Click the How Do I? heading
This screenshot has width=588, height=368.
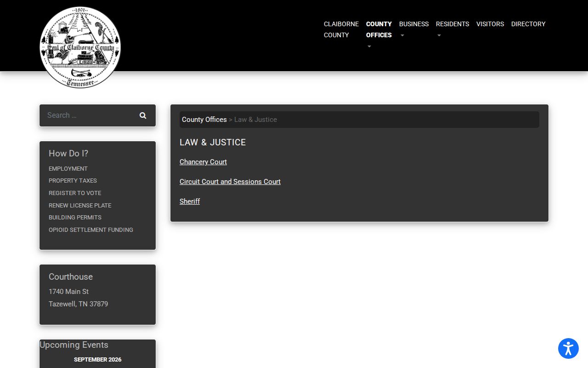click(x=68, y=154)
